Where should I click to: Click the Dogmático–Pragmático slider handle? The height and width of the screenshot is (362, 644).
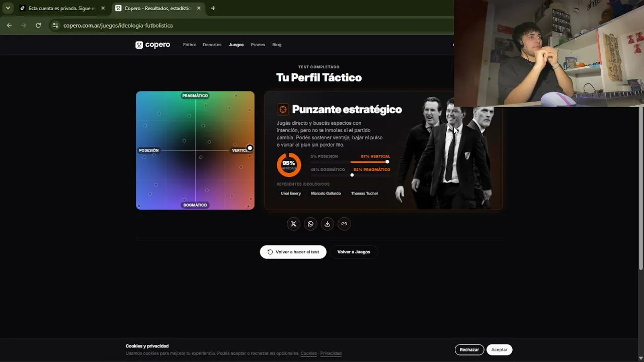(x=352, y=175)
